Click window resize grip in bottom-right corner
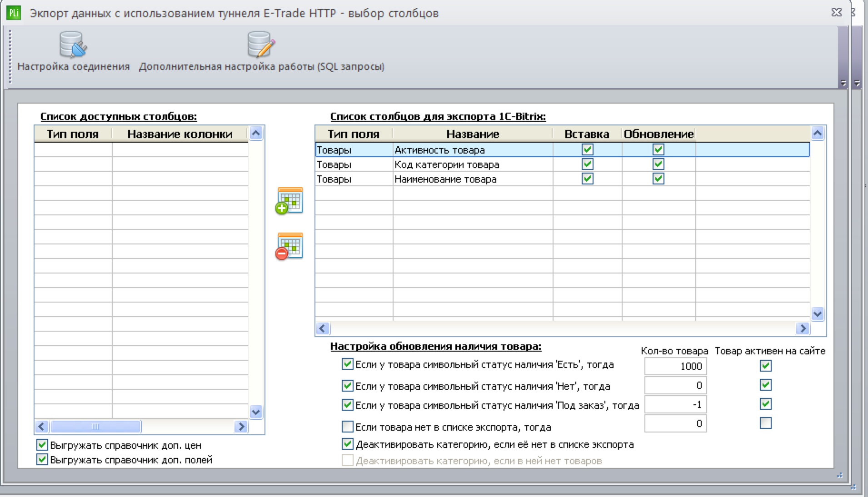 [840, 476]
